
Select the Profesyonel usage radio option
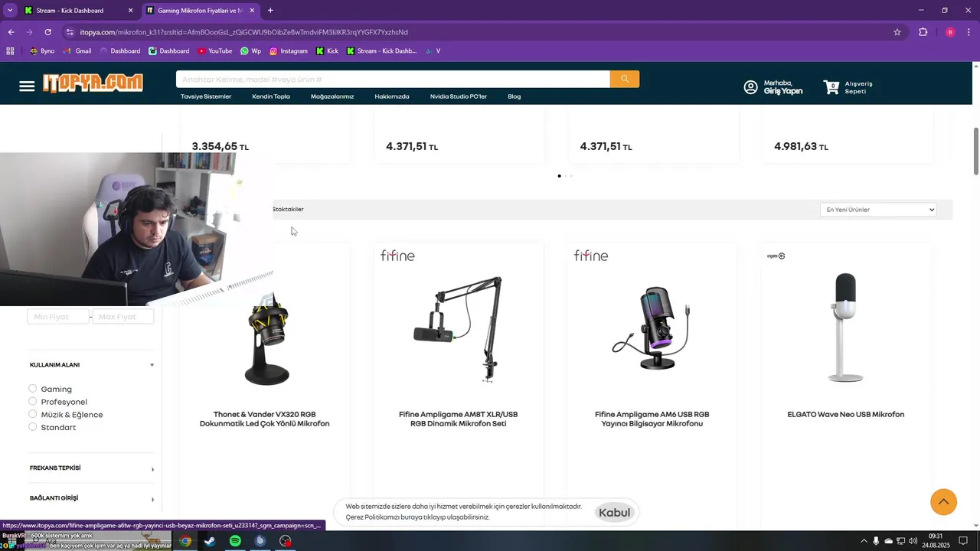tap(33, 402)
